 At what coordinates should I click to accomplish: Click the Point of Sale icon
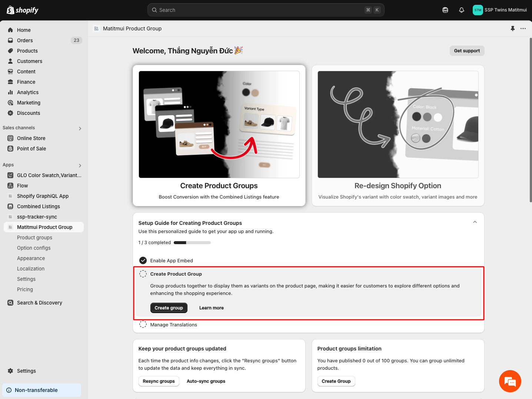point(10,149)
